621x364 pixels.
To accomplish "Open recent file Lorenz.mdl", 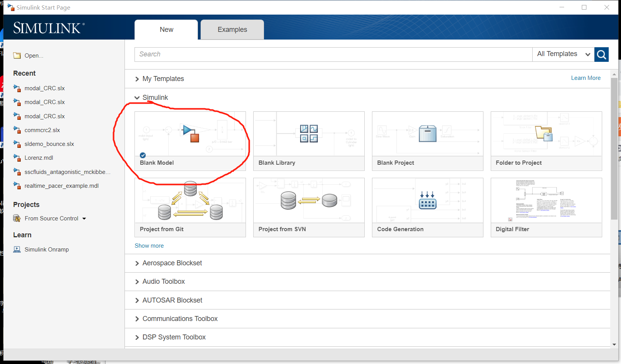I will click(x=39, y=158).
